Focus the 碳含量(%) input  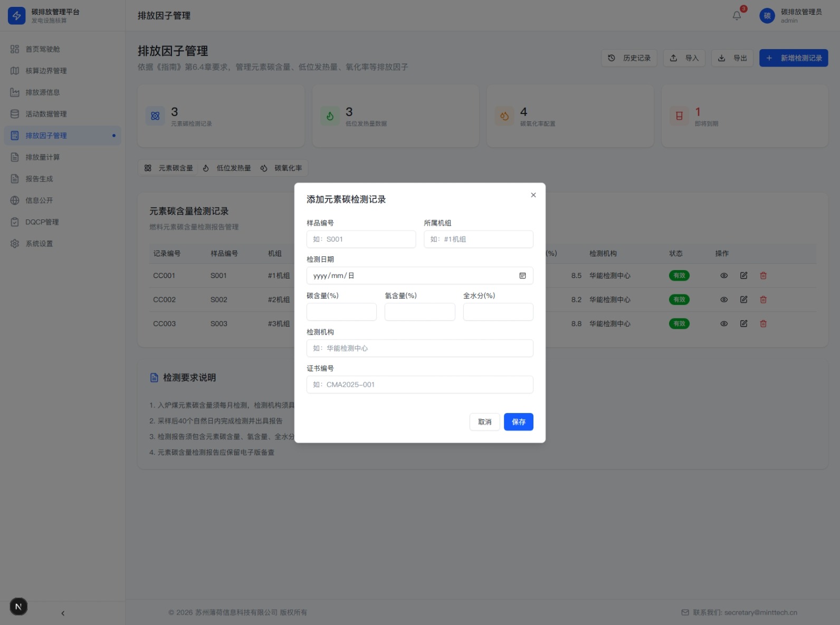(x=342, y=312)
